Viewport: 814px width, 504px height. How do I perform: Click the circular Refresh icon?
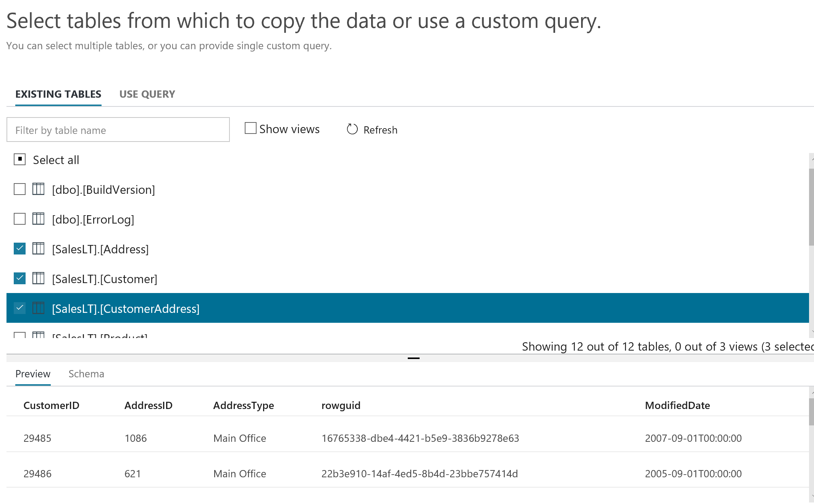[x=352, y=129]
